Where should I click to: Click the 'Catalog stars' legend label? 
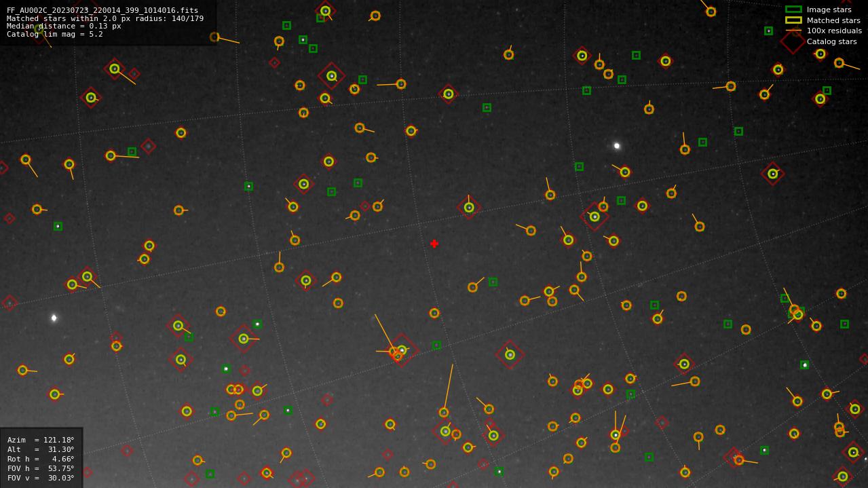[831, 41]
